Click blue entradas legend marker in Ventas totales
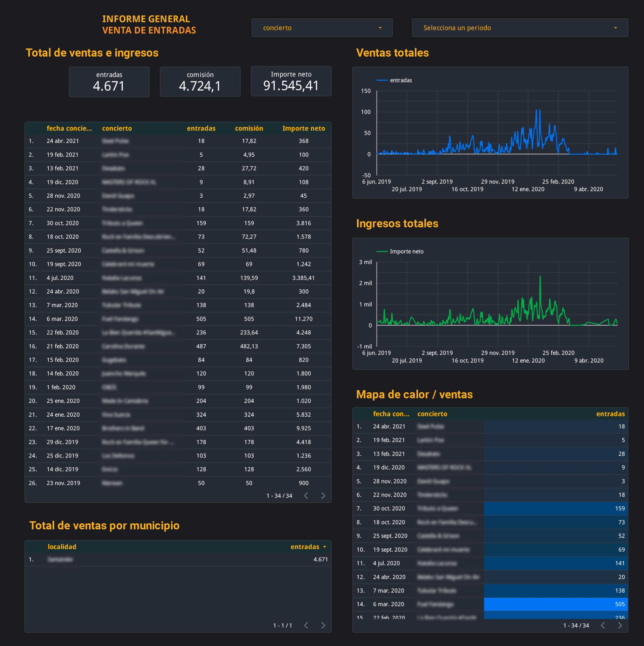Viewport: 644px width, 646px height. [382, 80]
